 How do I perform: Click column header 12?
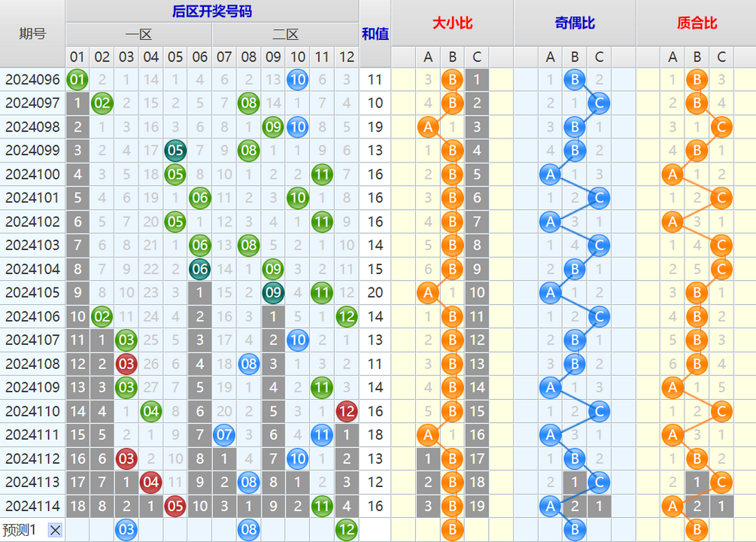[347, 57]
